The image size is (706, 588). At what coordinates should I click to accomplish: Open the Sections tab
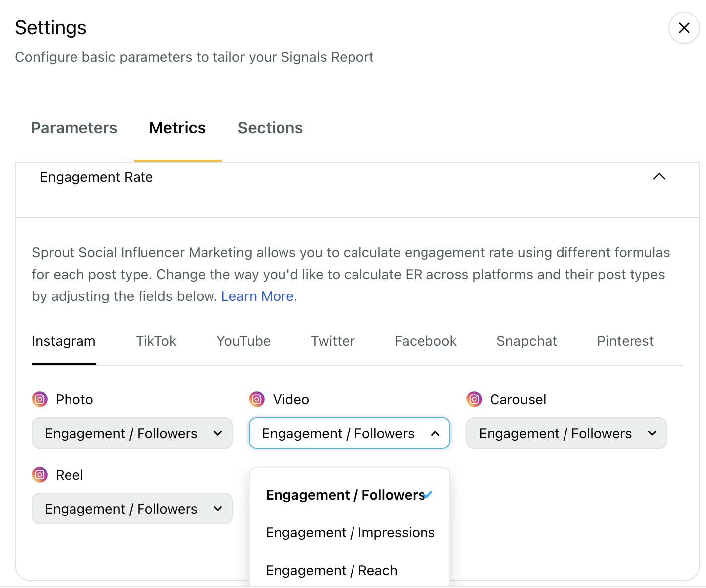pyautogui.click(x=270, y=128)
